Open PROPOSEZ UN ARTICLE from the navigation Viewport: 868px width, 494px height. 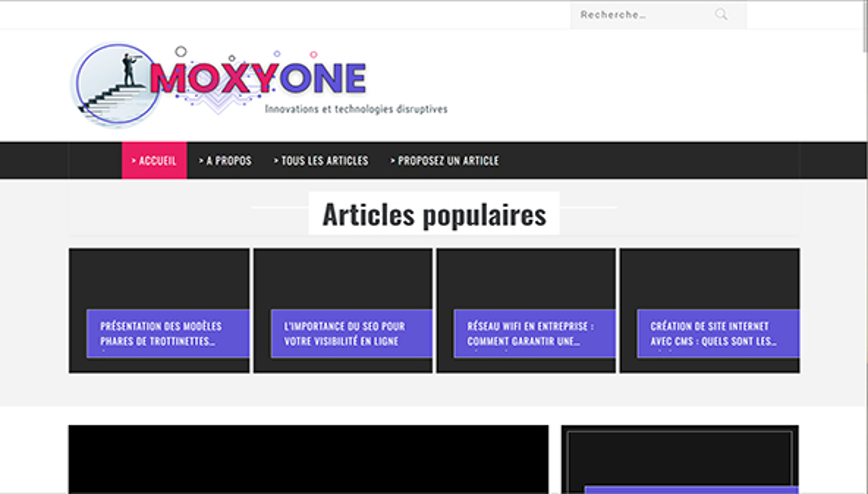click(x=444, y=161)
